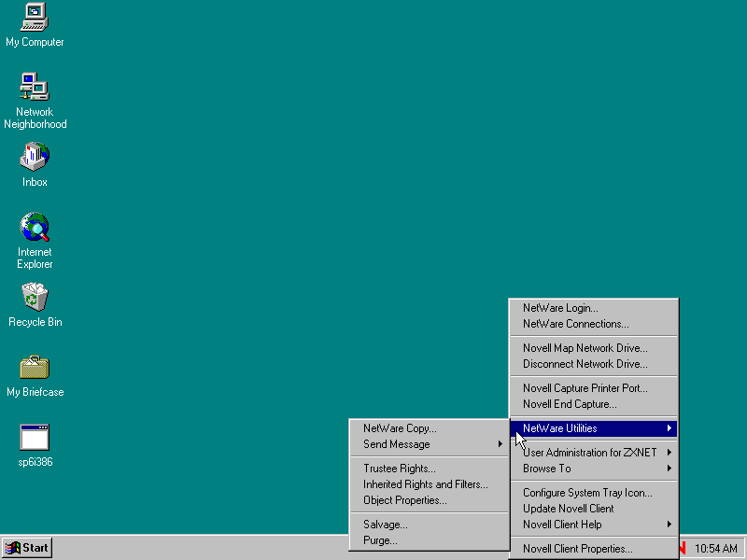747x560 pixels.
Task: Open Configure System Tray Icon...
Action: pos(594,493)
